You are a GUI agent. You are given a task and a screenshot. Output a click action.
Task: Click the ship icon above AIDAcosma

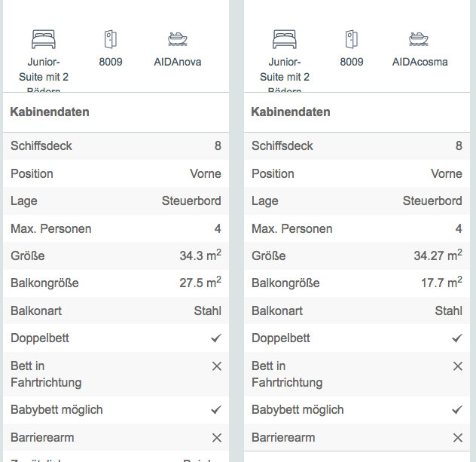tap(419, 38)
